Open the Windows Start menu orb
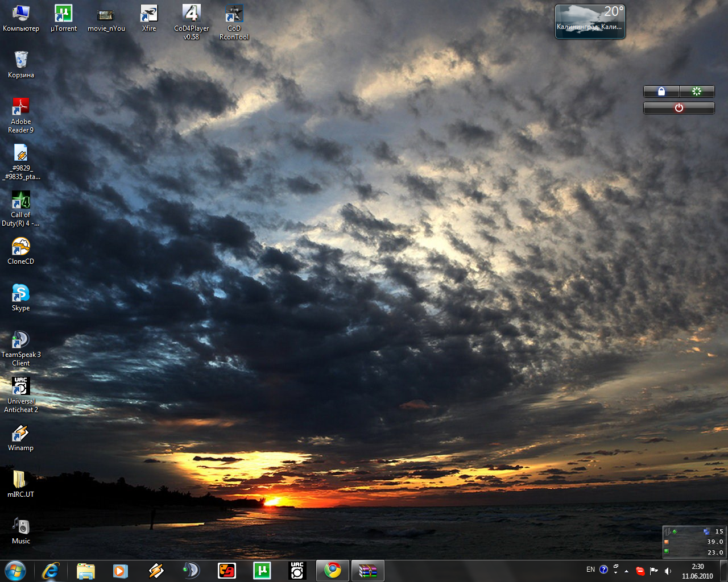Image resolution: width=728 pixels, height=582 pixels. click(x=15, y=571)
